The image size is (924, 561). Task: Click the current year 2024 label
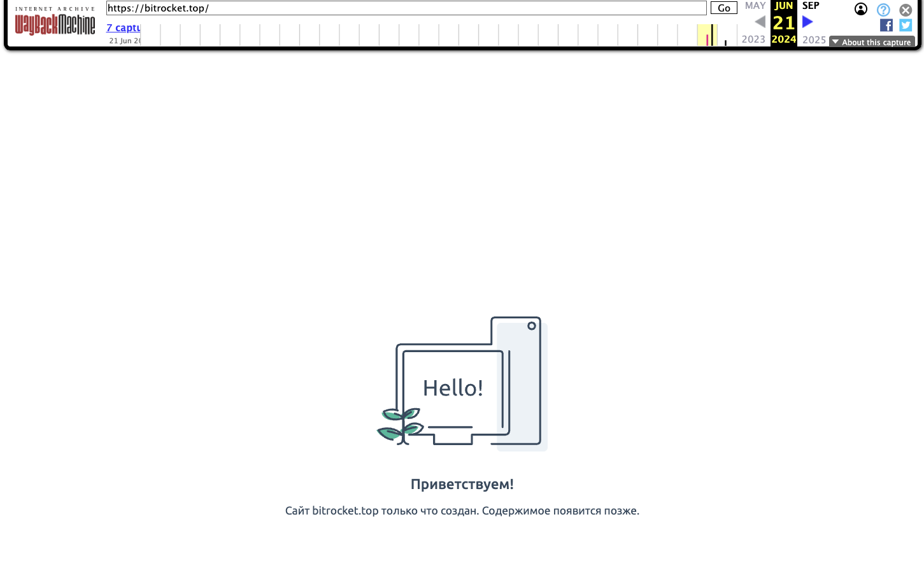(783, 39)
